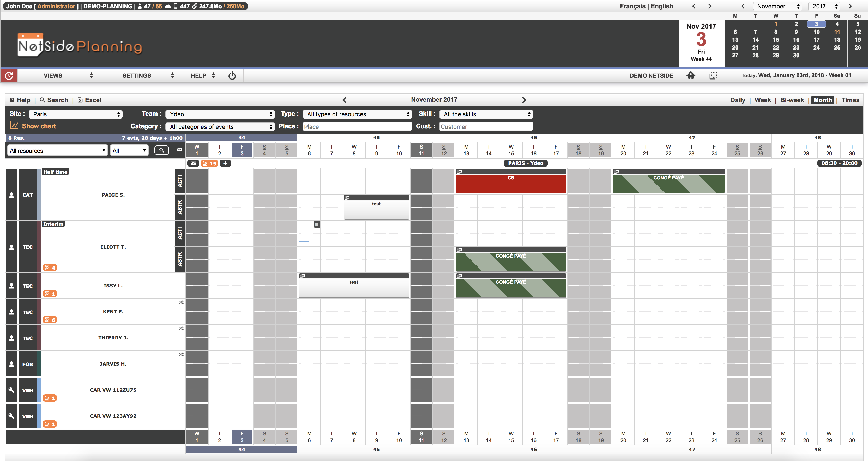
Task: Click the red refresh icon
Action: point(9,75)
